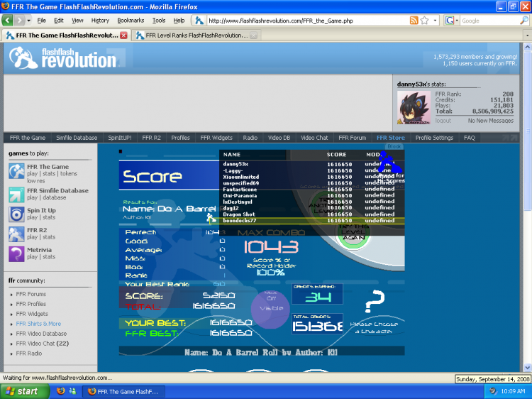Open the View menu
This screenshot has height=399, width=532.
tap(77, 21)
